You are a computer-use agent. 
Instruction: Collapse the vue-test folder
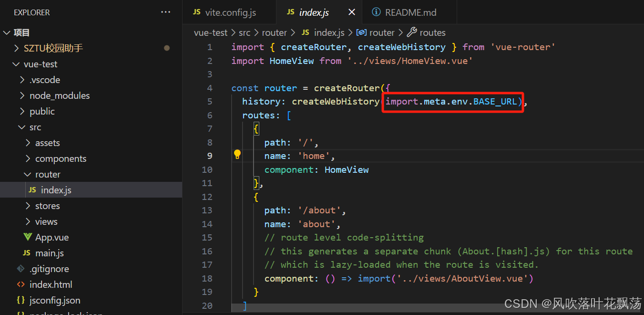tap(17, 64)
